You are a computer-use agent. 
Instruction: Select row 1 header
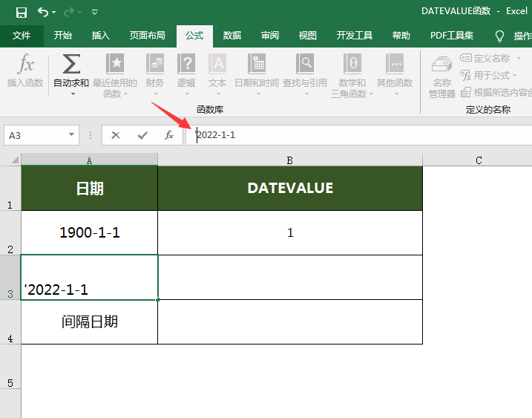point(10,189)
